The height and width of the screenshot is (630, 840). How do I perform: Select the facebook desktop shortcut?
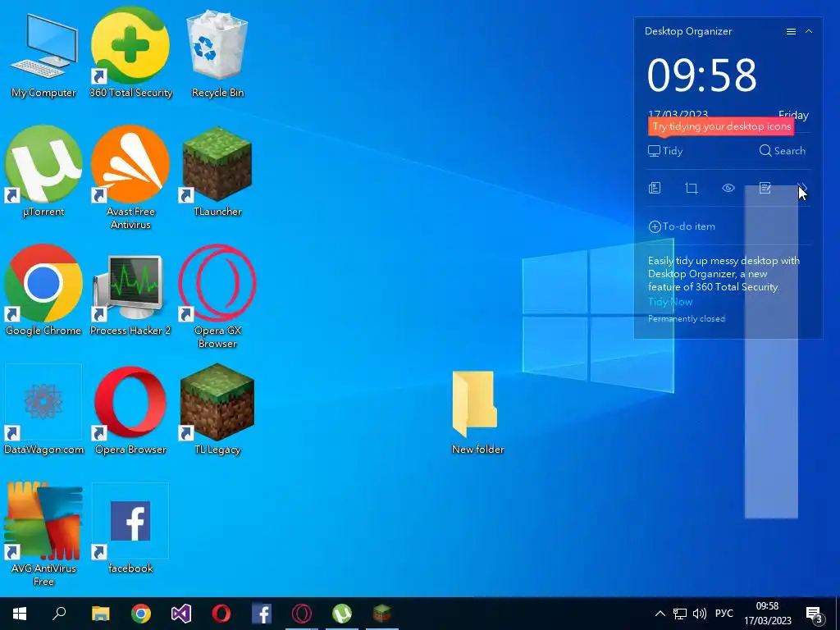click(130, 528)
